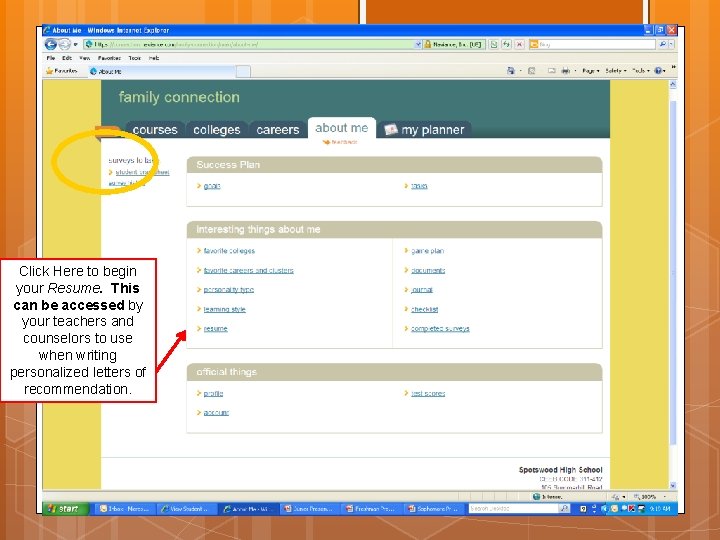
Task: Click the browser Back arrow button
Action: (51, 45)
